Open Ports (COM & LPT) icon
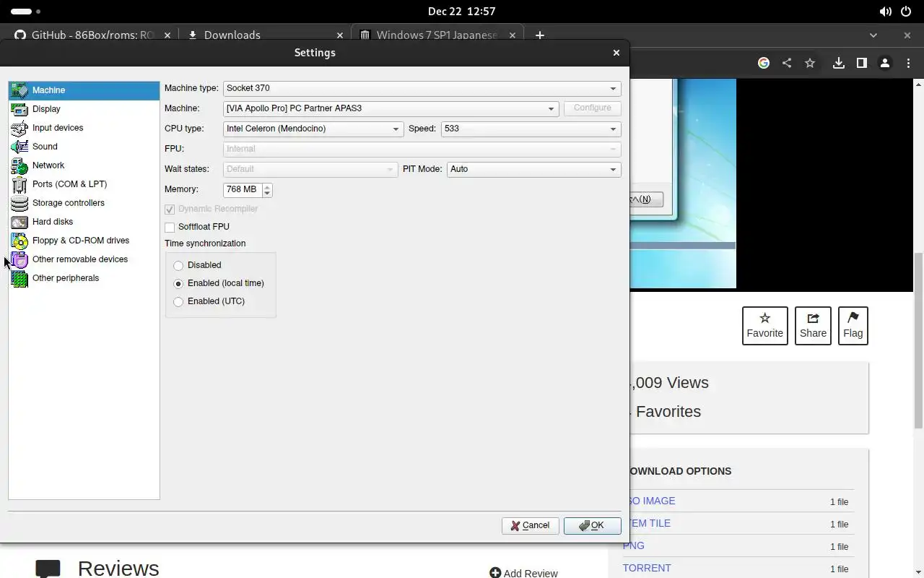The image size is (924, 578). tap(19, 184)
